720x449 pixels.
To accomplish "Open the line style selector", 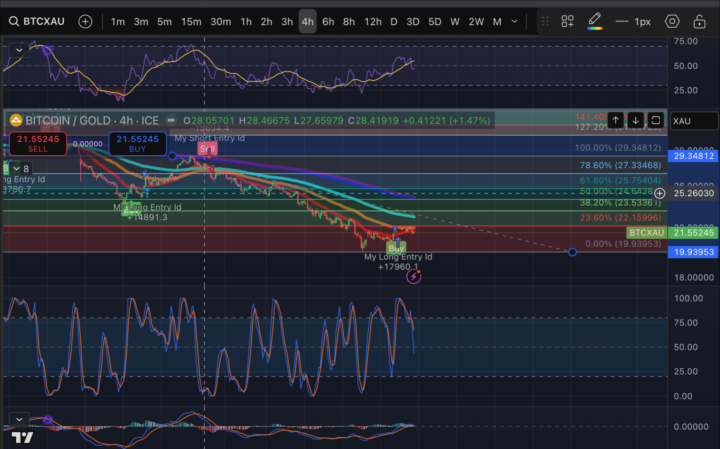I will [x=633, y=22].
